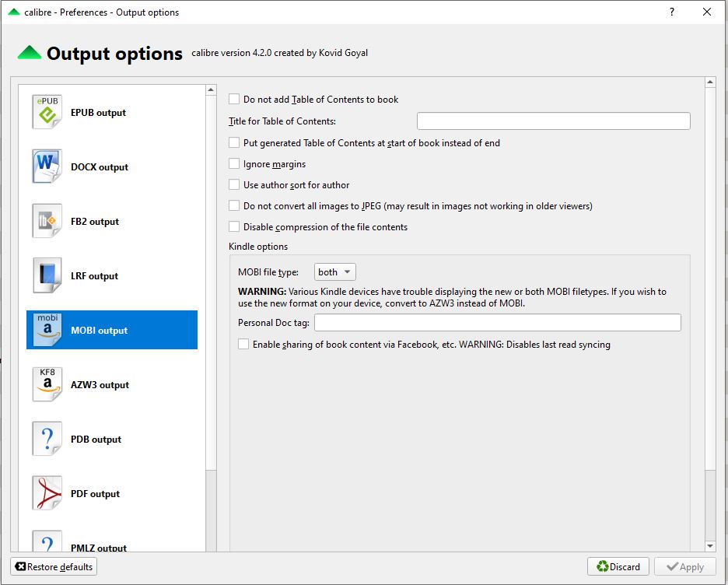The image size is (728, 585).
Task: Click the help question mark in title bar
Action: point(672,12)
